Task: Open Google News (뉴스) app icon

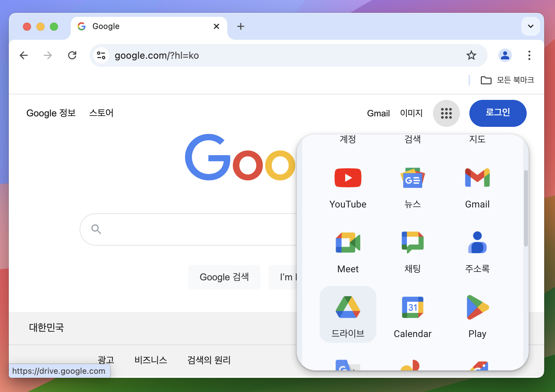Action: 412,178
